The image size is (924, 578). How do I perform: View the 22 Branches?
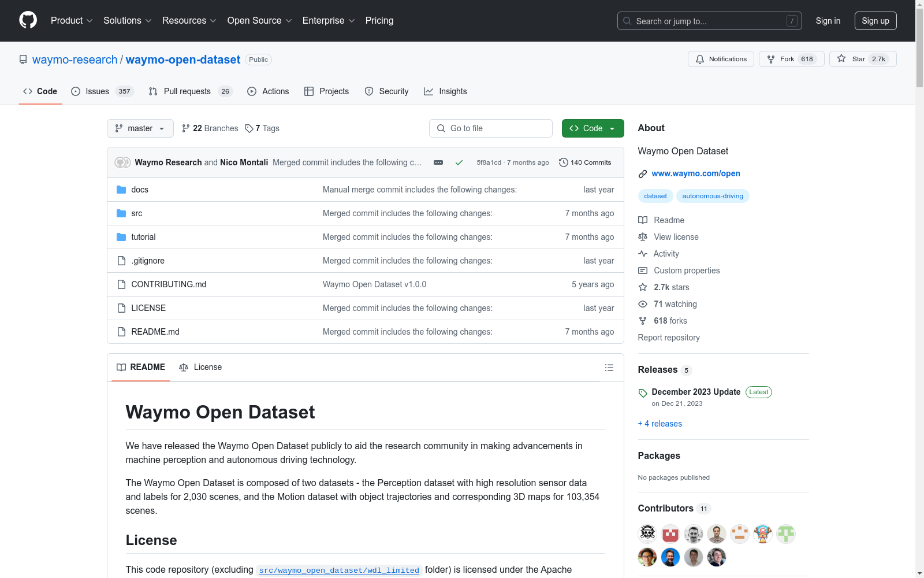click(x=210, y=128)
